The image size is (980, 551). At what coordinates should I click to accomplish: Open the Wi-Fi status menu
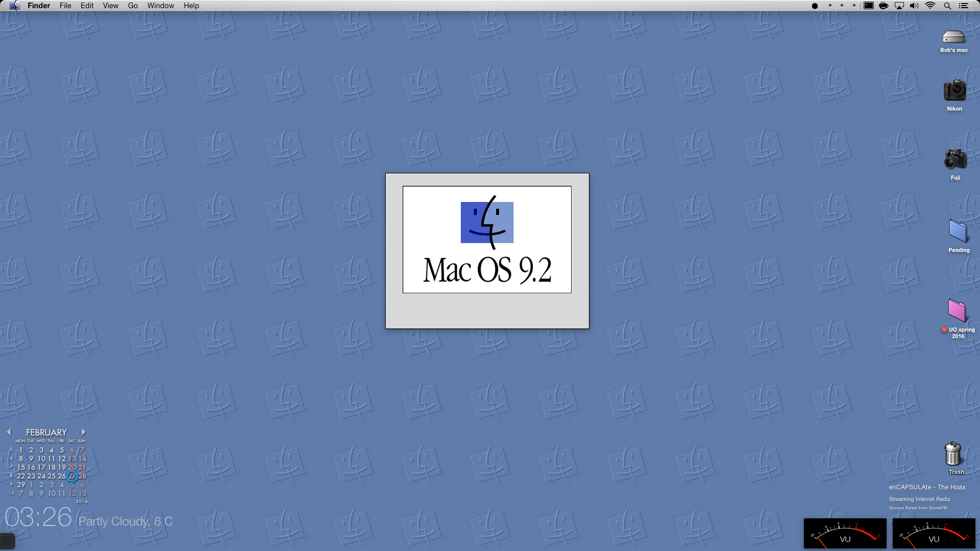(930, 6)
